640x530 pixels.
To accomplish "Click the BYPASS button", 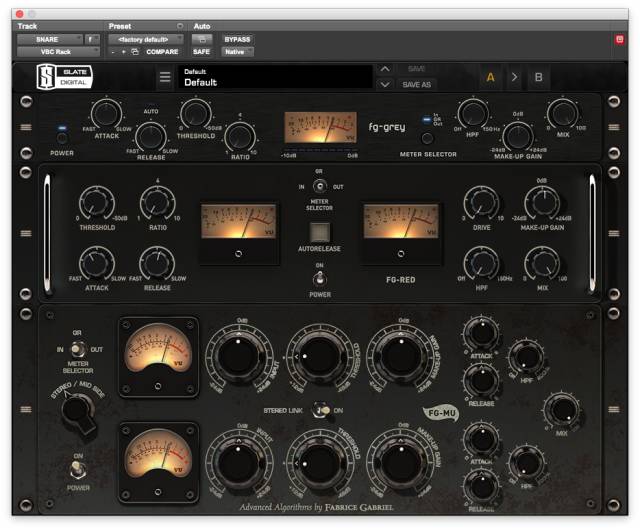I will click(x=237, y=40).
